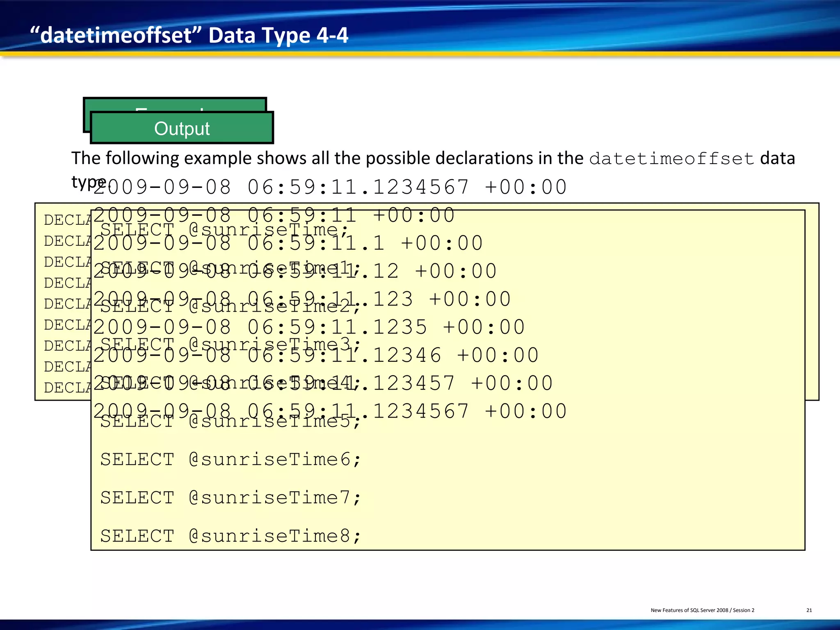Click the output line ending '11.123457 +00:00'
This screenshot has width=840, height=630.
[323, 383]
